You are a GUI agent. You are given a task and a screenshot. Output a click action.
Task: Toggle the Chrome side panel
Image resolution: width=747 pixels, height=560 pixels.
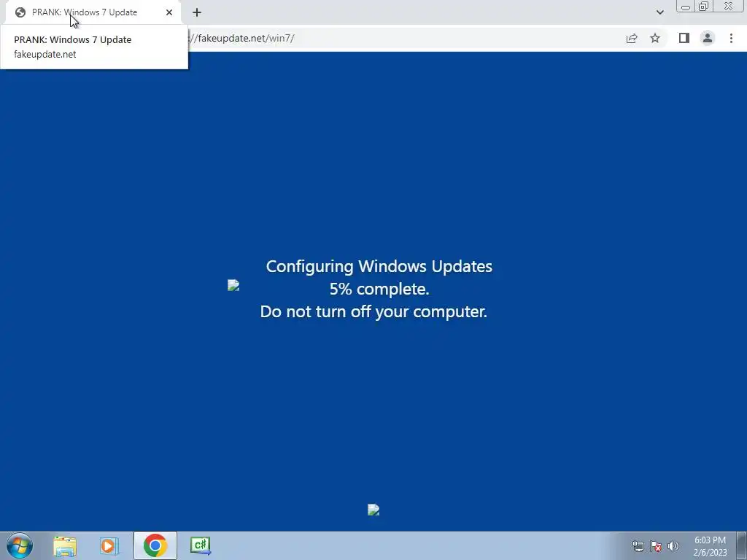coord(684,38)
